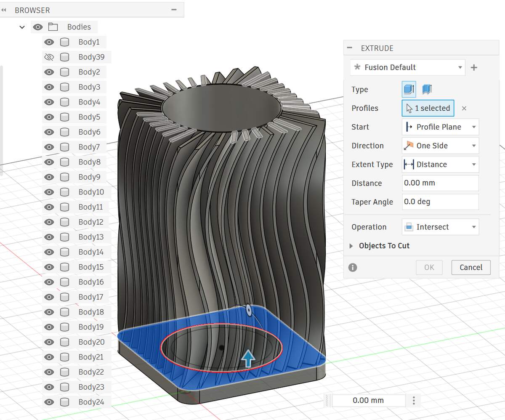
Task: Click the Bodies folder label
Action: (x=79, y=27)
